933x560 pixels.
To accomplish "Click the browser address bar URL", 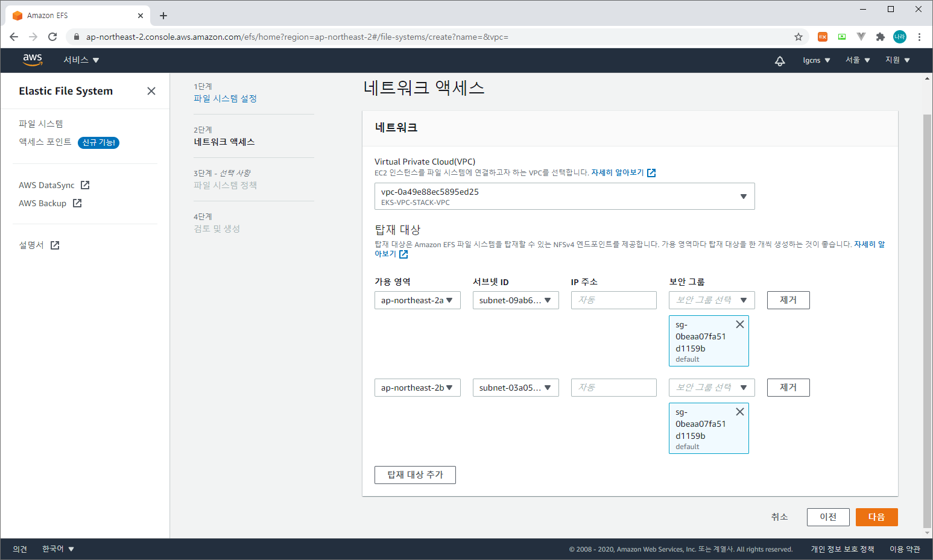I will tap(297, 37).
